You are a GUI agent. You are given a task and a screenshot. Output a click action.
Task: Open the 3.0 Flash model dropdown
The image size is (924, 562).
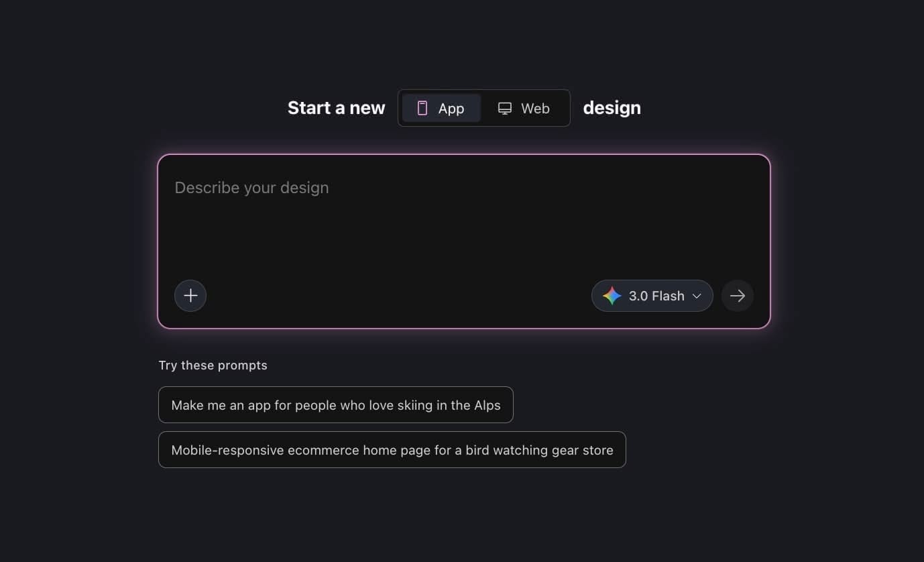pyautogui.click(x=652, y=296)
